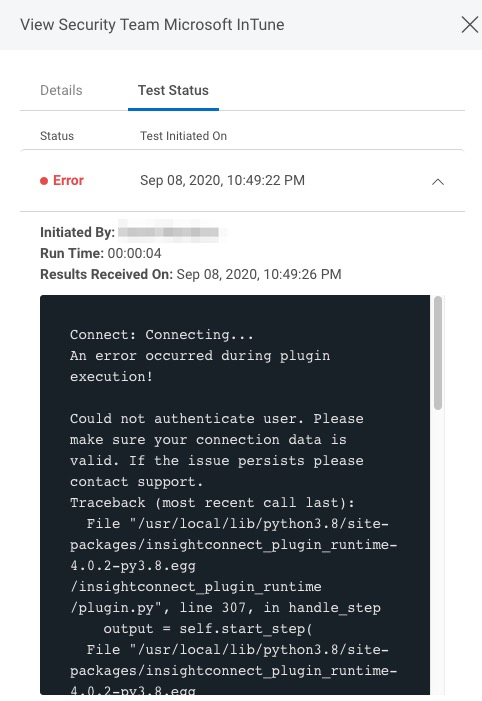This screenshot has width=482, height=701.
Task: Click the Run Time value 00:00:04
Action: coord(135,253)
